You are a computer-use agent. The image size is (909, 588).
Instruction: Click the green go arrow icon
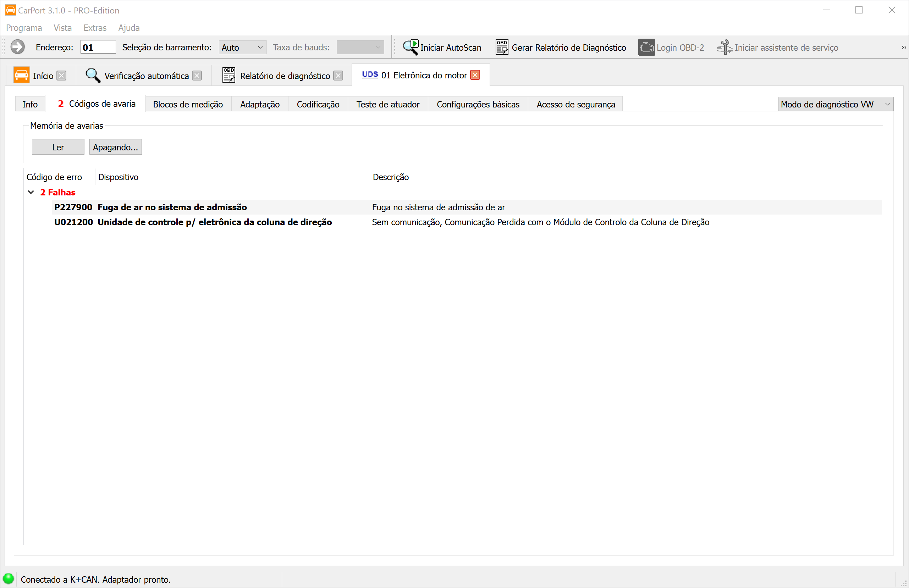(x=18, y=48)
